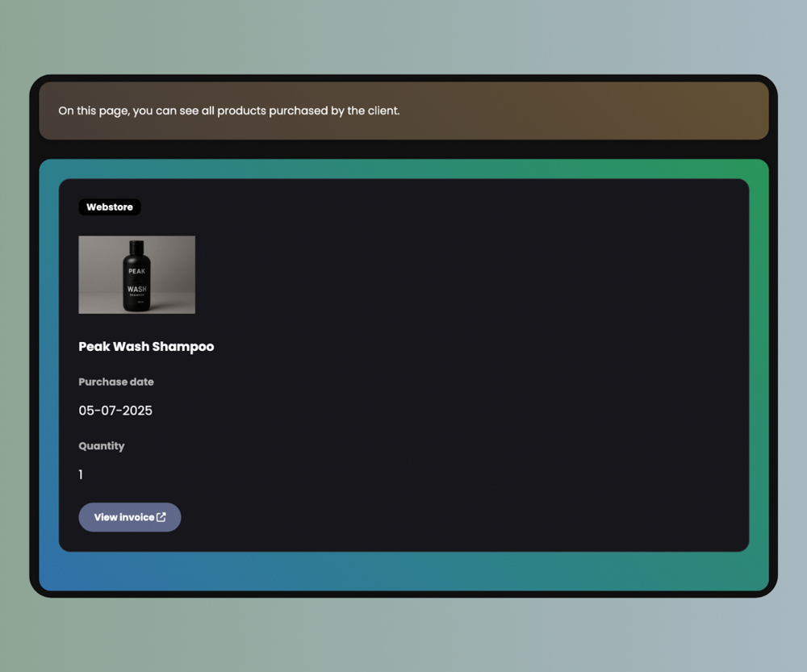Image resolution: width=807 pixels, height=672 pixels.
Task: Select the Peak Wash Shampoo product title
Action: tap(146, 347)
